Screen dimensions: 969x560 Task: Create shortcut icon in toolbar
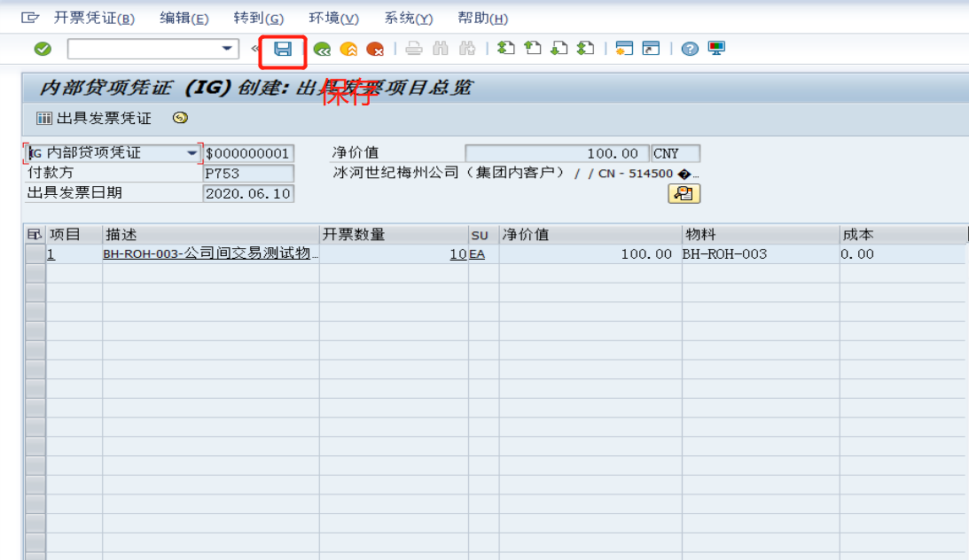(651, 48)
